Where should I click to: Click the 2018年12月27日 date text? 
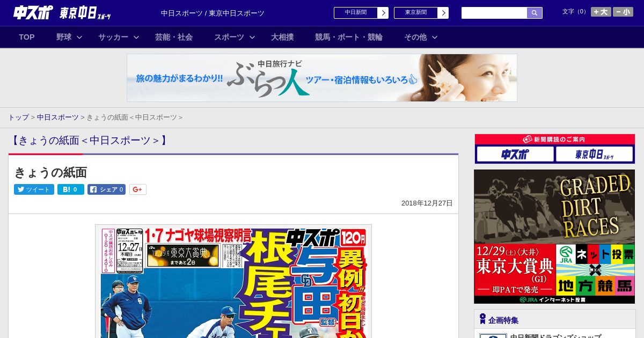coord(427,203)
